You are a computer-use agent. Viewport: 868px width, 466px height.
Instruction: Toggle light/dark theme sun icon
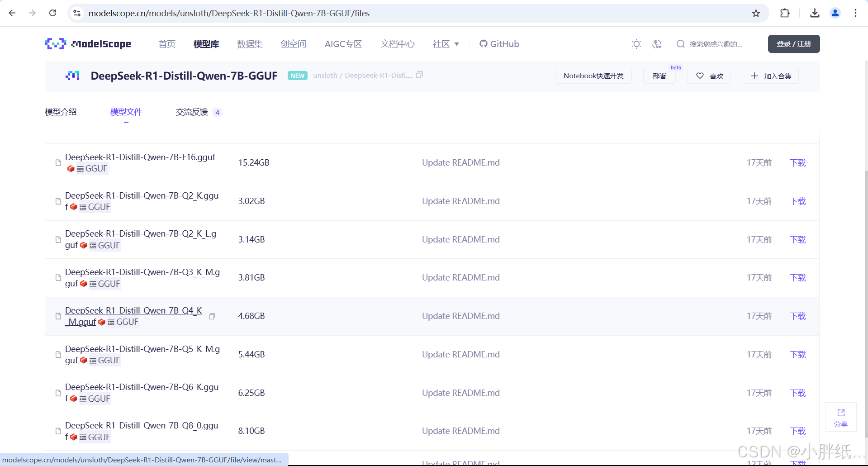pos(636,44)
